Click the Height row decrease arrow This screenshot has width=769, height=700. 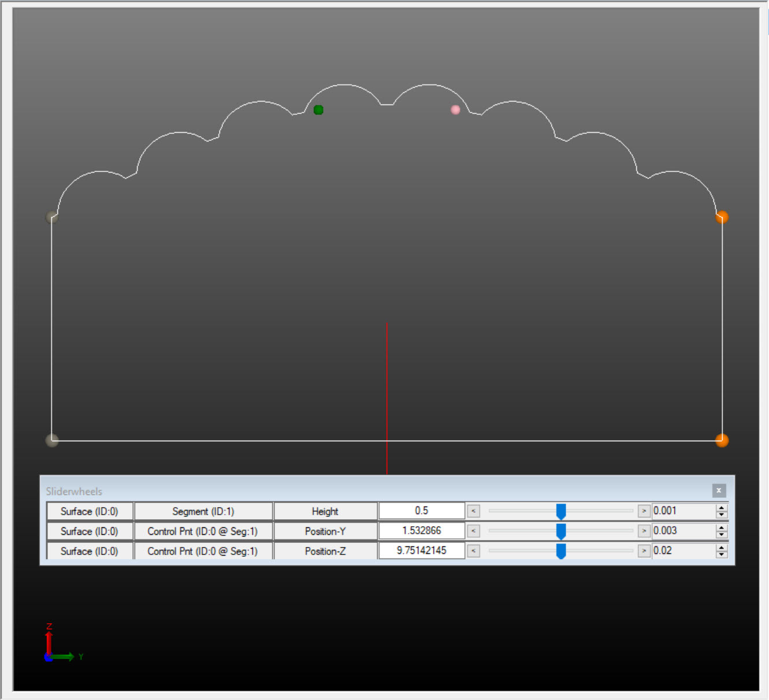coord(473,511)
